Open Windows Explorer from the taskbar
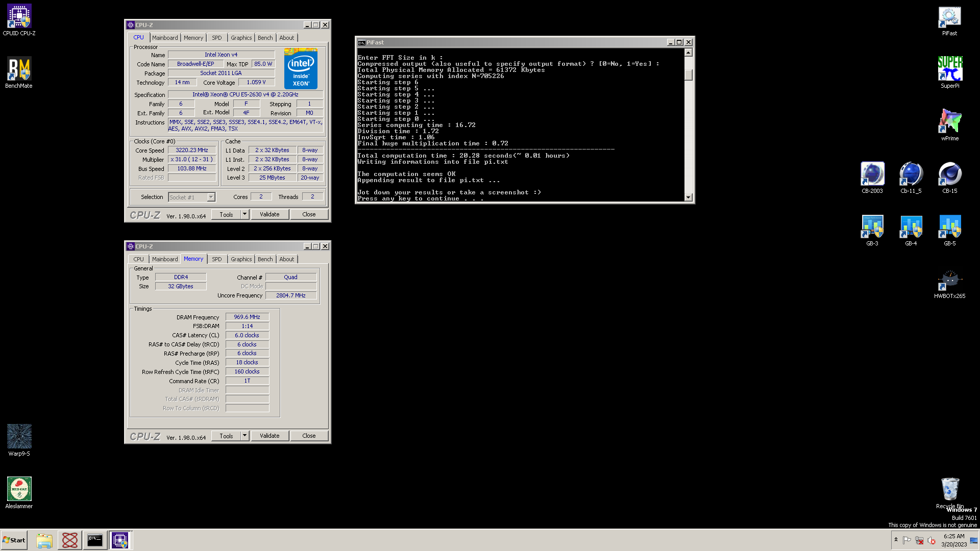The height and width of the screenshot is (551, 980). pyautogui.click(x=44, y=540)
